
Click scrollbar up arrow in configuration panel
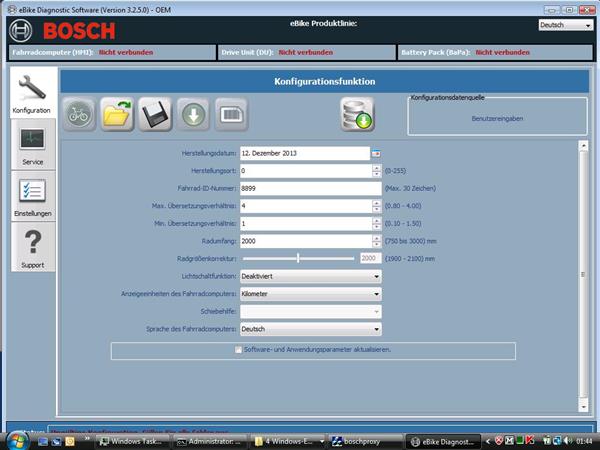click(583, 146)
